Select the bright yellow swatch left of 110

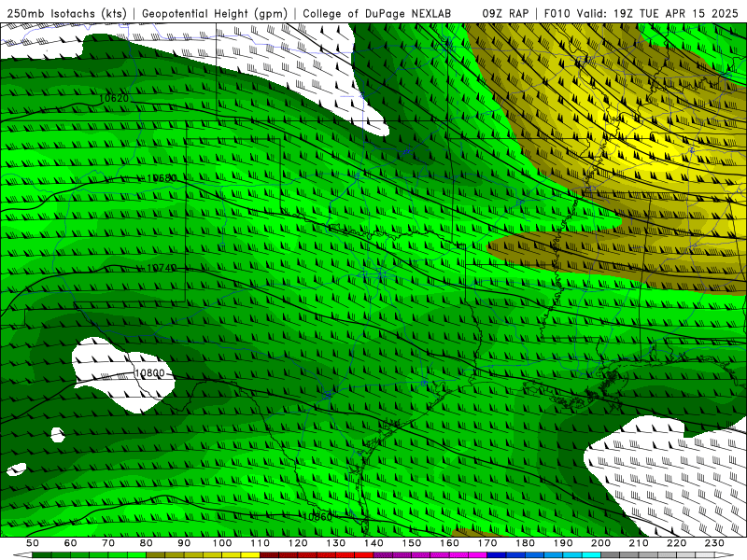click(x=250, y=554)
